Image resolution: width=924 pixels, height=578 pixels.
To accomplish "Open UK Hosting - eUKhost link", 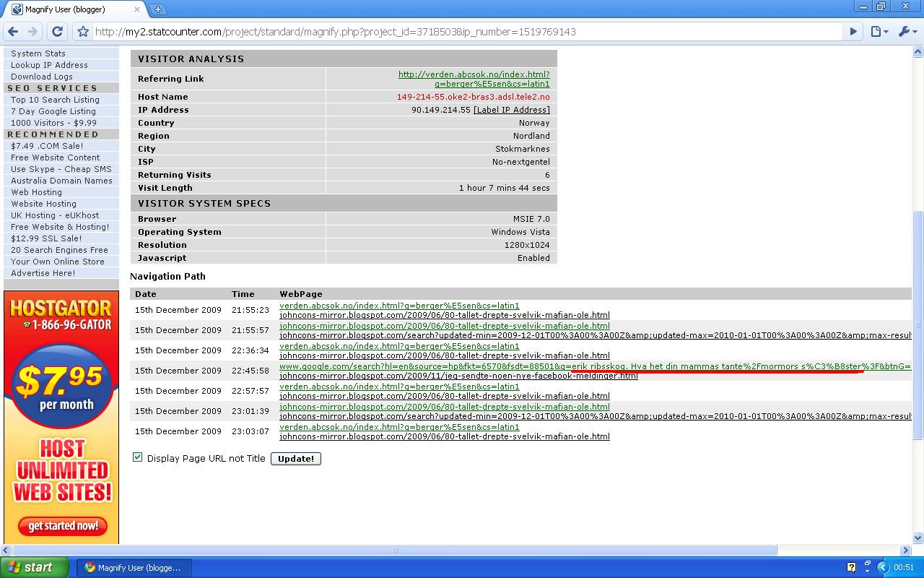I will point(55,215).
